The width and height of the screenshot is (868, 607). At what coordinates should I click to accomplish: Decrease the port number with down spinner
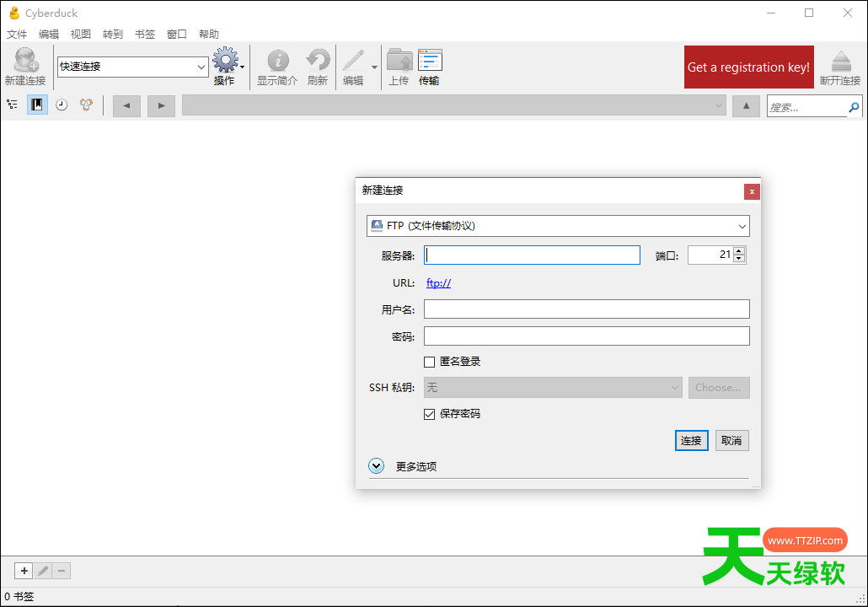[739, 259]
